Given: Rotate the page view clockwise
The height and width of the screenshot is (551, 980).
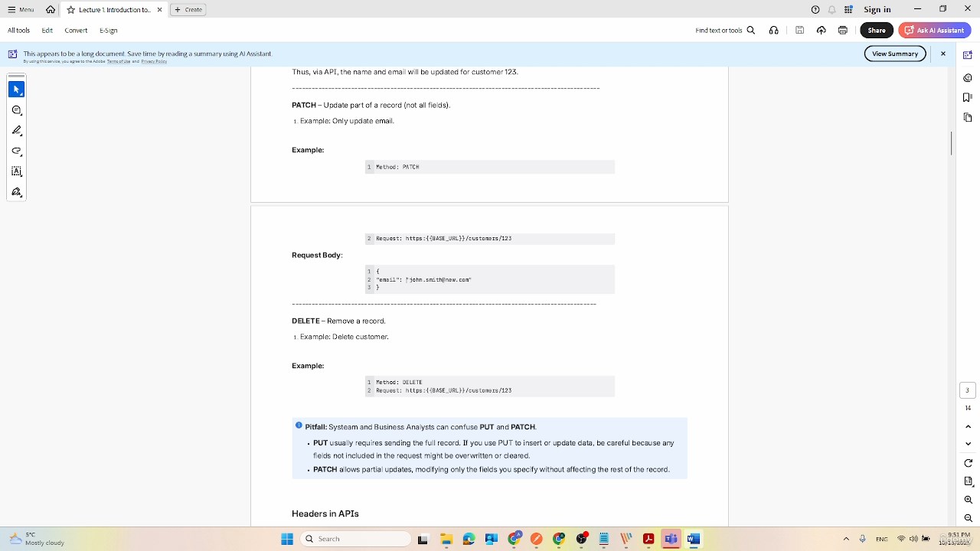Looking at the screenshot, I should click(x=968, y=463).
